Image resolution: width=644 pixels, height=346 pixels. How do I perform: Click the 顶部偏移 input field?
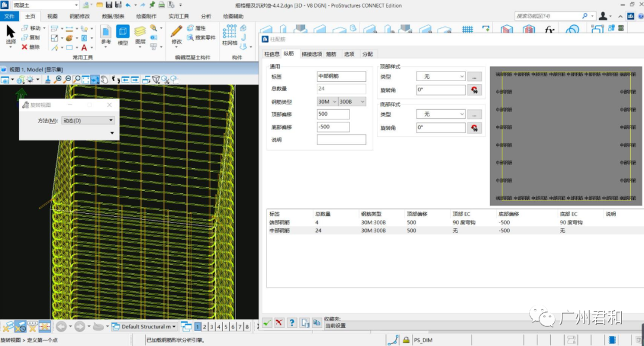coord(333,114)
